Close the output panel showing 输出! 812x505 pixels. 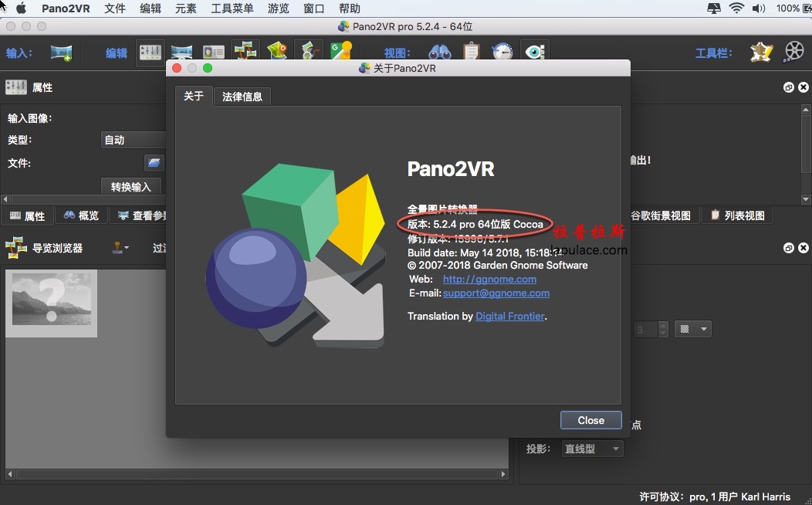click(804, 87)
